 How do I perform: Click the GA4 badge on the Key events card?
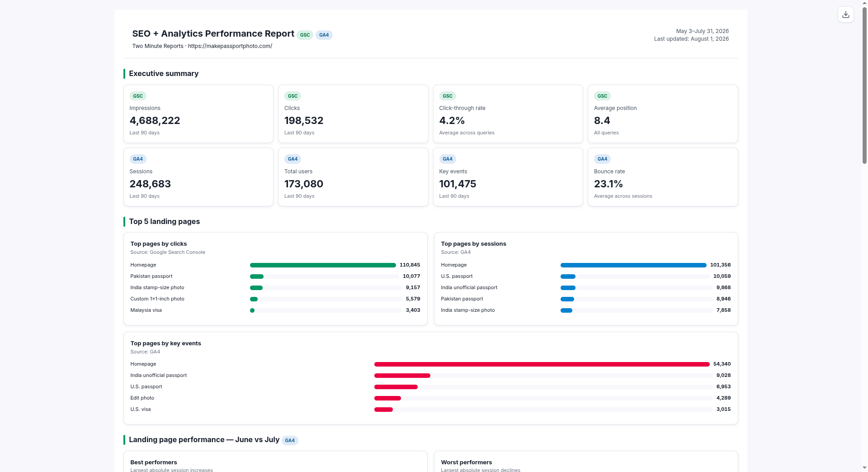point(448,159)
